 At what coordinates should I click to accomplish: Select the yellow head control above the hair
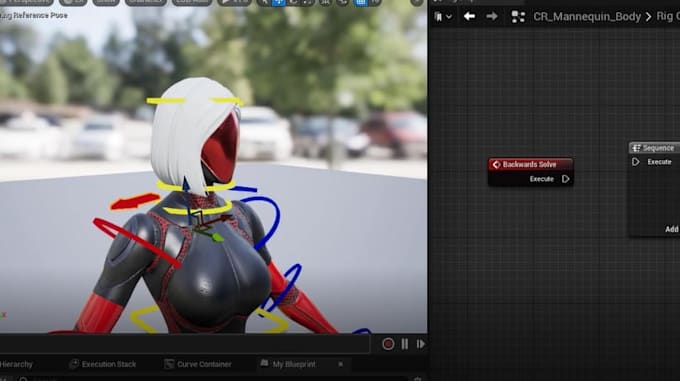click(166, 101)
